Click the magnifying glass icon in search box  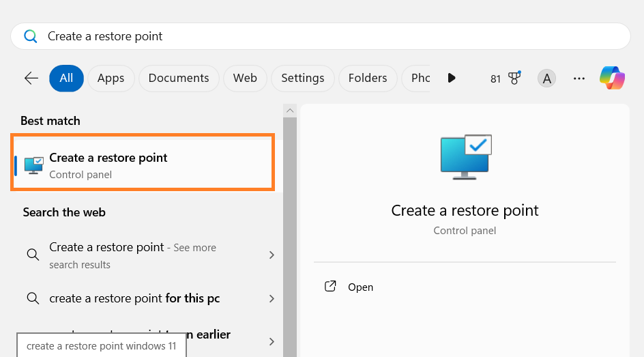(31, 36)
